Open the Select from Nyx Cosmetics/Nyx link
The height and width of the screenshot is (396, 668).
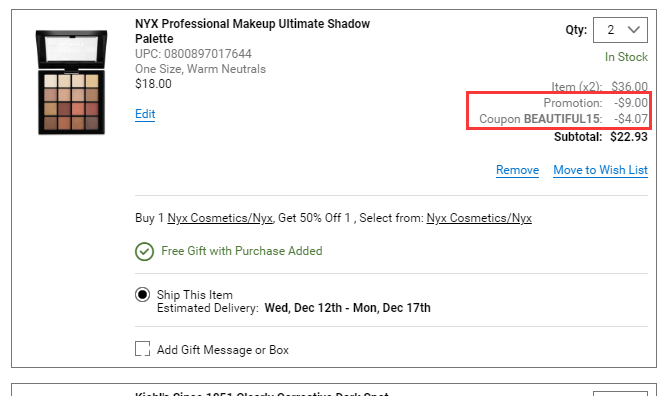[479, 218]
